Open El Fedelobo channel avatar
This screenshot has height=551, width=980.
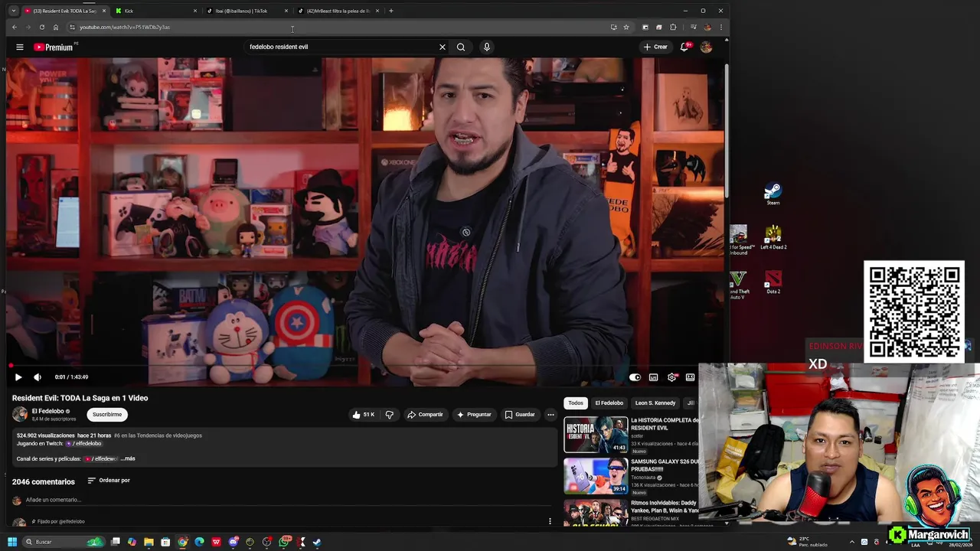20,414
